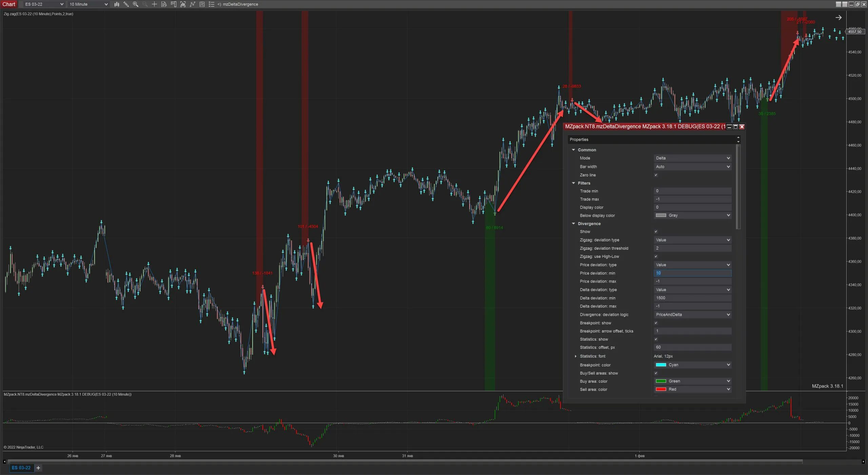Click the scroll-to-latest arrow on chart
The image size is (868, 475).
click(838, 18)
